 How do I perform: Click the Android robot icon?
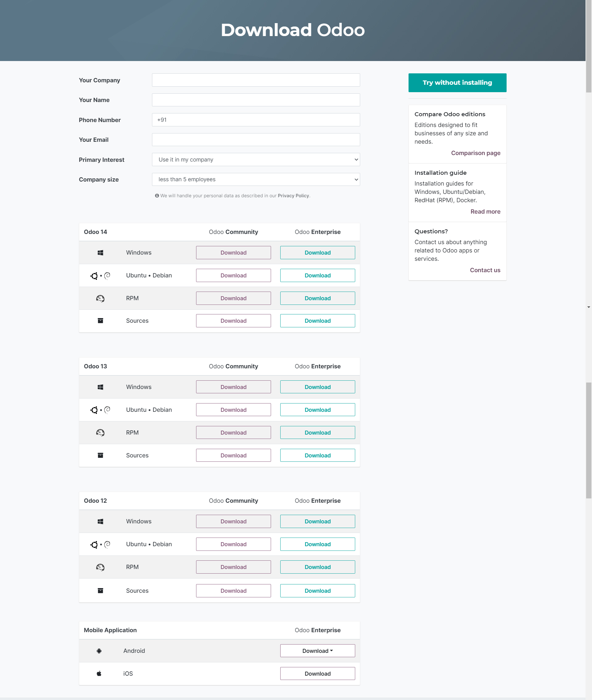click(x=99, y=651)
